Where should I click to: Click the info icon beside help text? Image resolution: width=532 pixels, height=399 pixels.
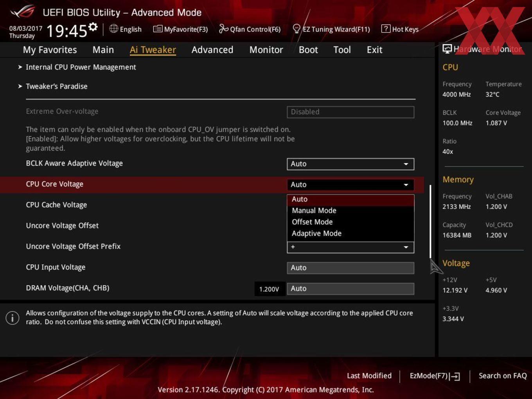(x=13, y=318)
